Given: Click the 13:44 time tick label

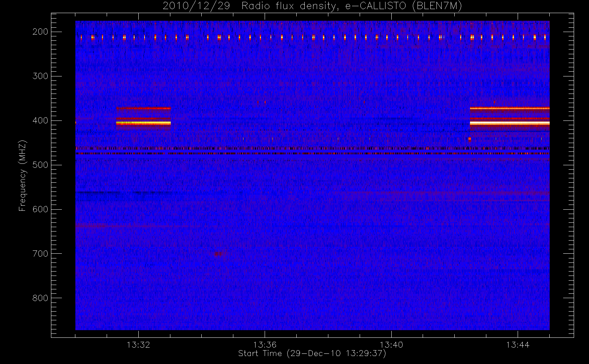Looking at the screenshot, I should tap(518, 345).
